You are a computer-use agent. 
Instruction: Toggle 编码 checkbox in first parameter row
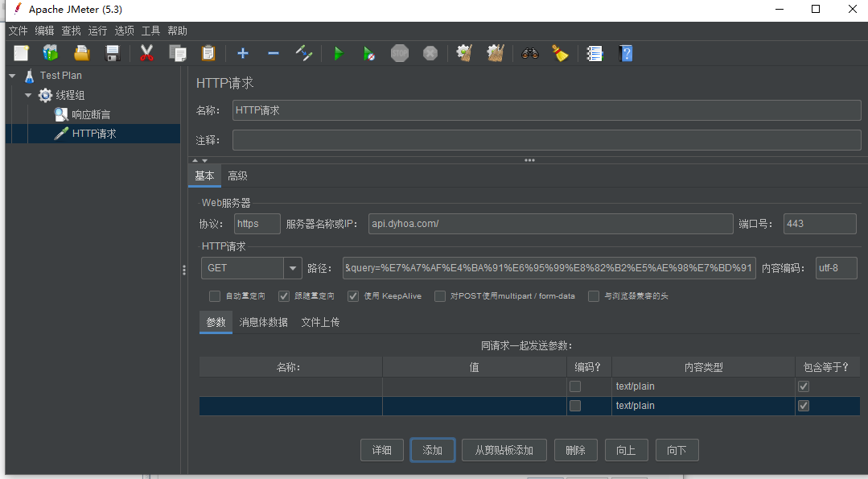tap(575, 386)
